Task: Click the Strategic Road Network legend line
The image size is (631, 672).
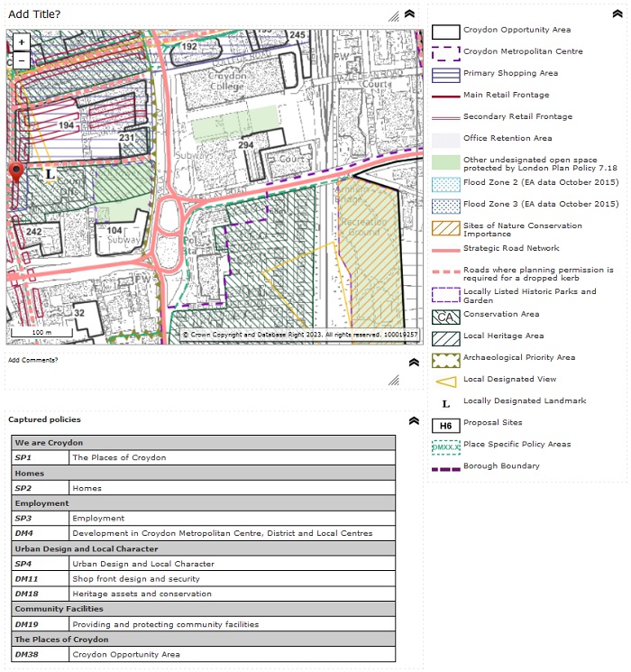Action: [446, 250]
